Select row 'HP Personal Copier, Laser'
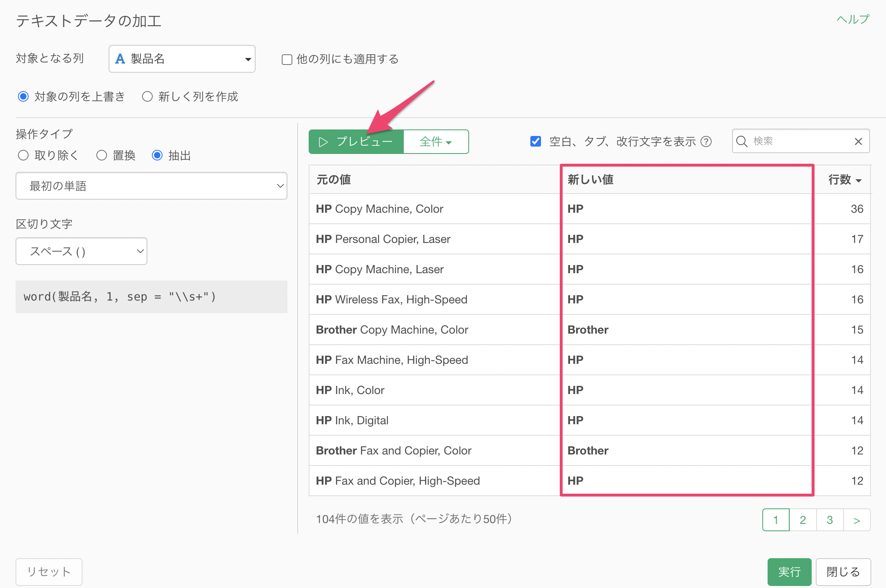Viewport: 886px width, 588px height. [x=590, y=239]
